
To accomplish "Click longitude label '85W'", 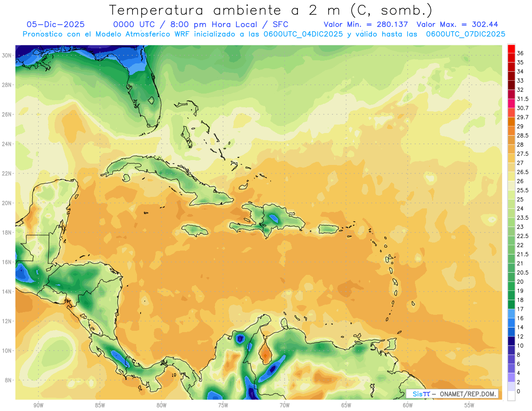I will coord(100,405).
